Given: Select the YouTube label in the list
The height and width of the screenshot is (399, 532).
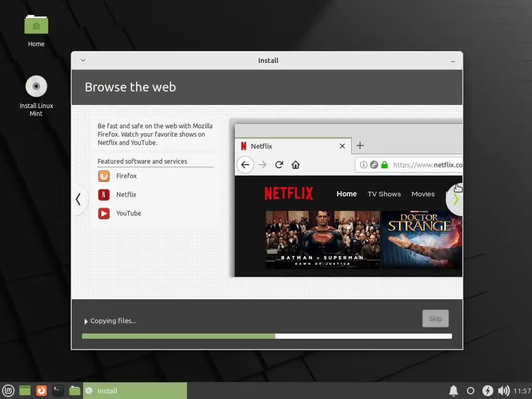Looking at the screenshot, I should [x=129, y=213].
